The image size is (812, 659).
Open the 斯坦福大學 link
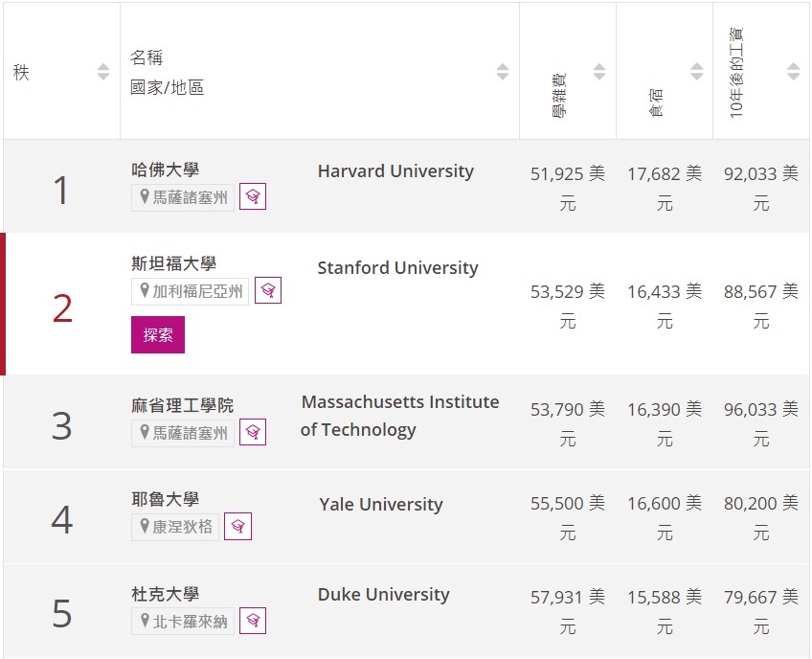click(173, 263)
